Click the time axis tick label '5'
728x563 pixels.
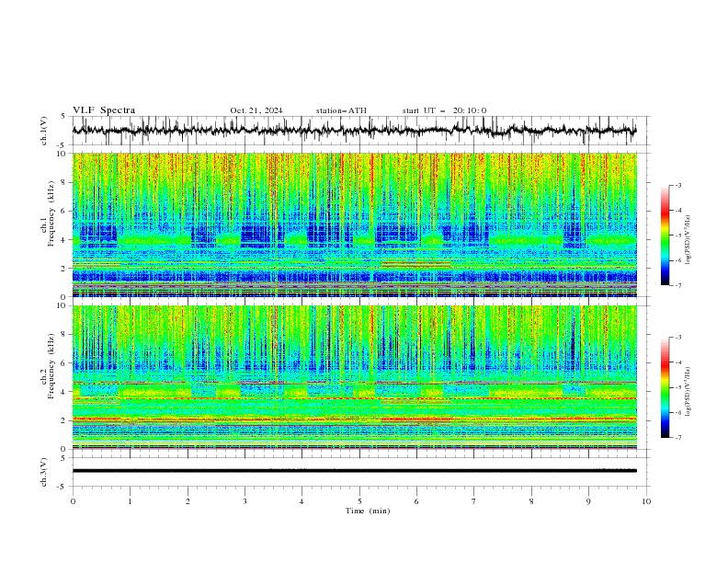pos(359,501)
